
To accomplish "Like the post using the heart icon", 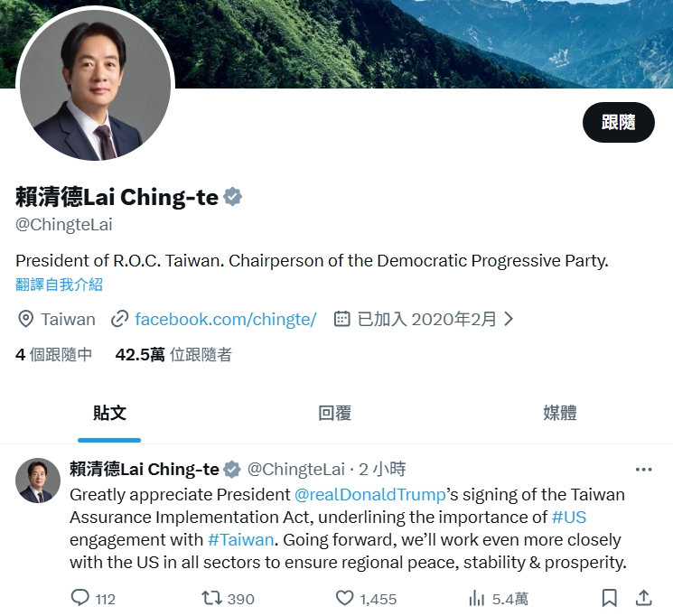I will click(x=344, y=598).
